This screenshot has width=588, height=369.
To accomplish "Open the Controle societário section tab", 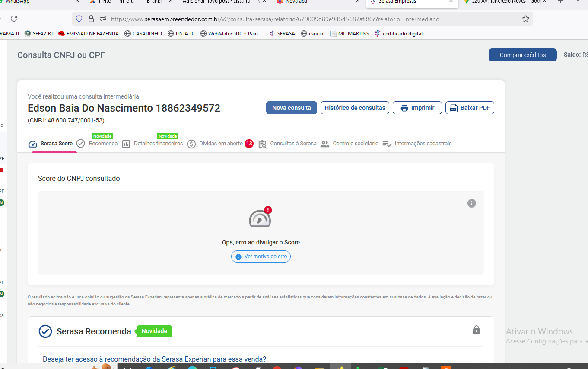I will click(x=350, y=144).
